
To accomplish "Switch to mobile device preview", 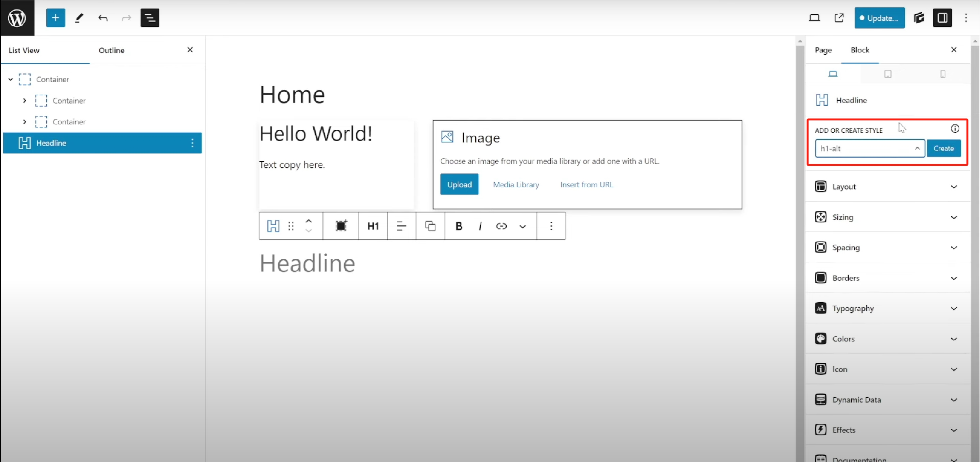I will (x=943, y=74).
